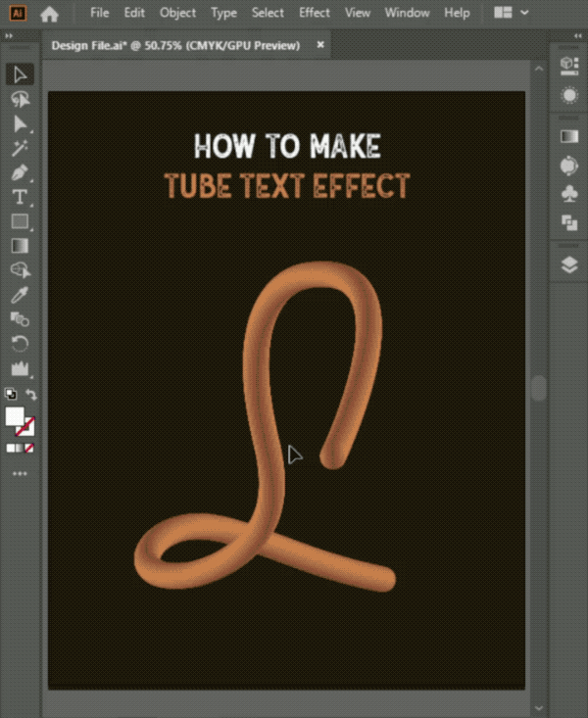This screenshot has width=588, height=718.
Task: Open the Layers panel icon
Action: pos(569,264)
